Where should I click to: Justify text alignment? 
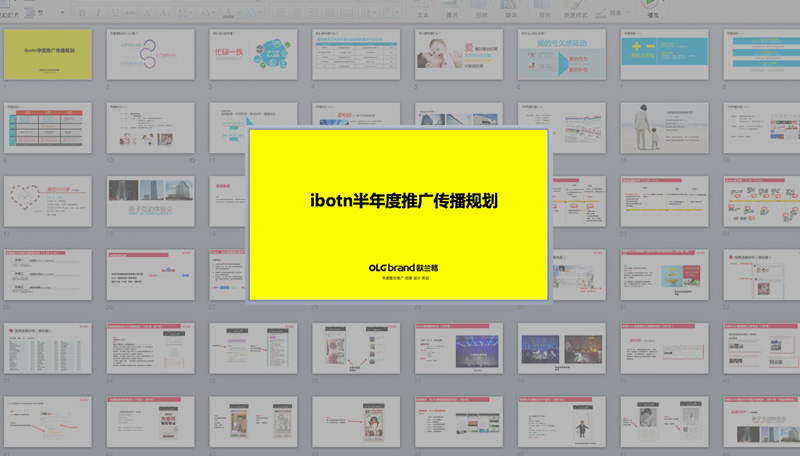330,13
